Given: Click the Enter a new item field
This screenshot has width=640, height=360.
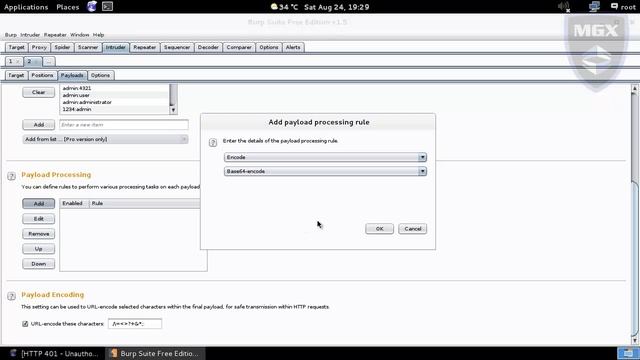Looking at the screenshot, I should pyautogui.click(x=124, y=124).
